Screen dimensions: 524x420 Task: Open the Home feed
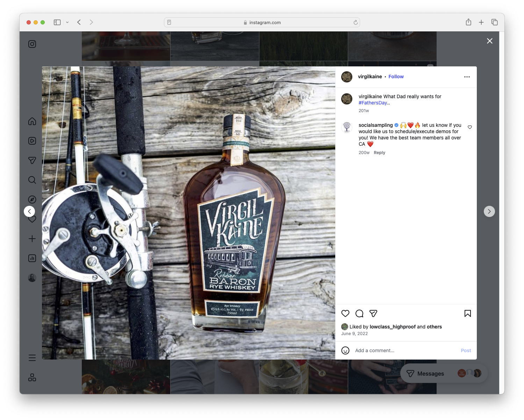pyautogui.click(x=32, y=121)
